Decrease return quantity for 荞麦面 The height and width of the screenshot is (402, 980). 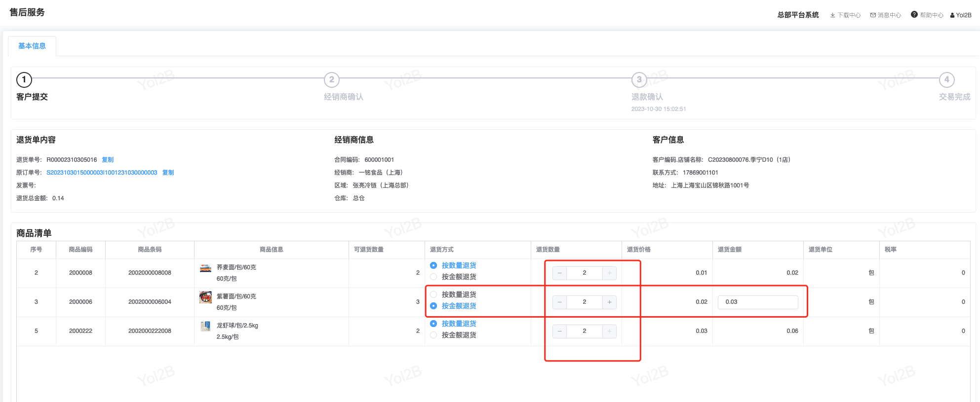tap(560, 273)
